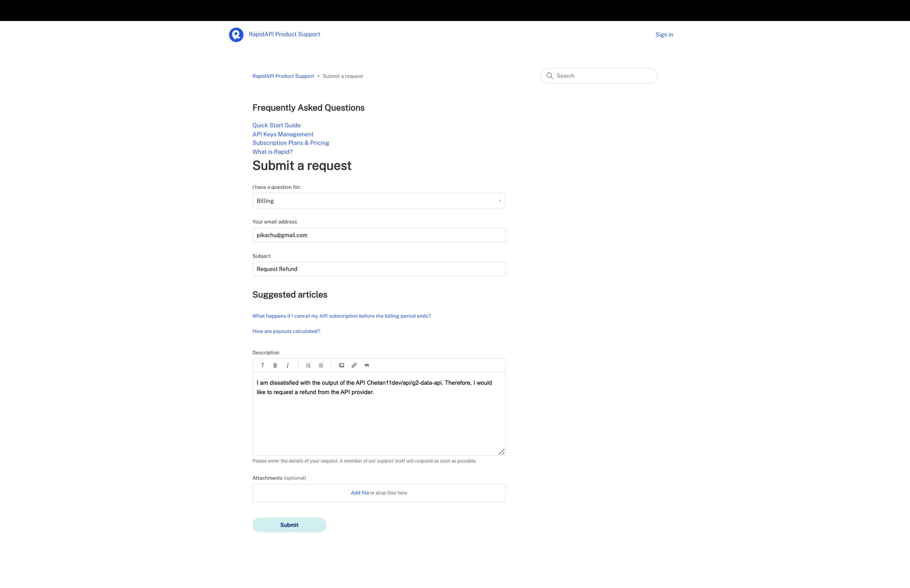Click the Submit button
910x588 pixels.
tap(289, 525)
